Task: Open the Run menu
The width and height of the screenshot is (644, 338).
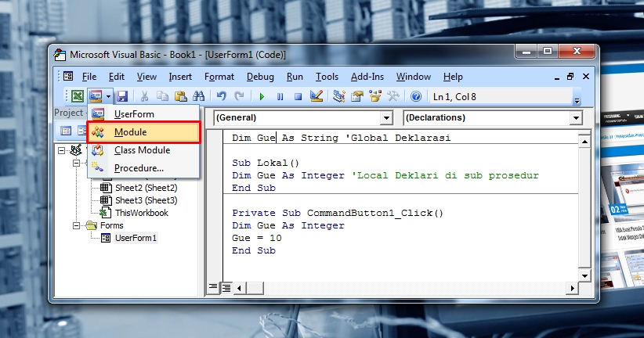Action: (295, 77)
